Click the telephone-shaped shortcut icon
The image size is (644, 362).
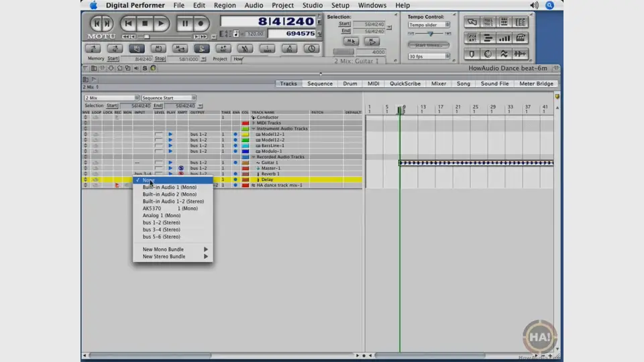520,38
